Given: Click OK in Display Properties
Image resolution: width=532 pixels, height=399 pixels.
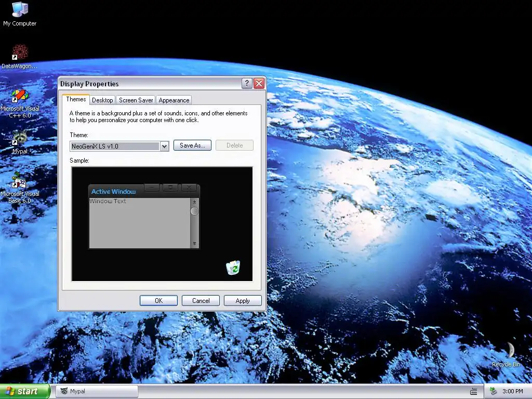Looking at the screenshot, I should click(x=159, y=301).
